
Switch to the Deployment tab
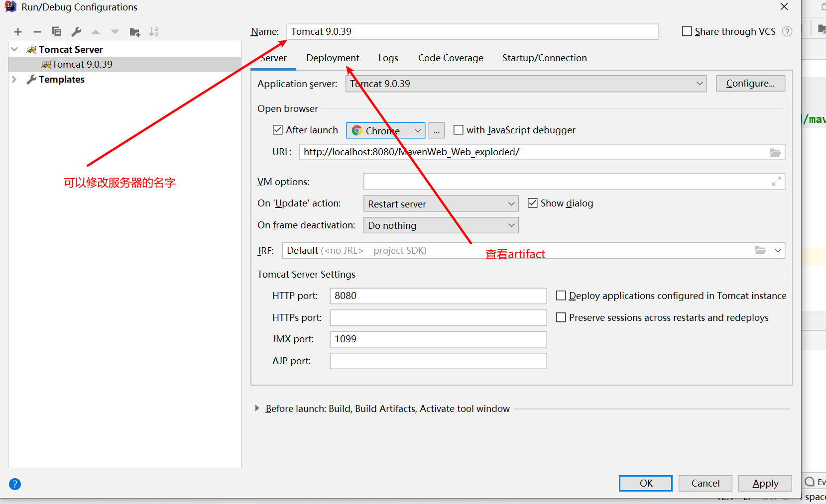pyautogui.click(x=333, y=58)
